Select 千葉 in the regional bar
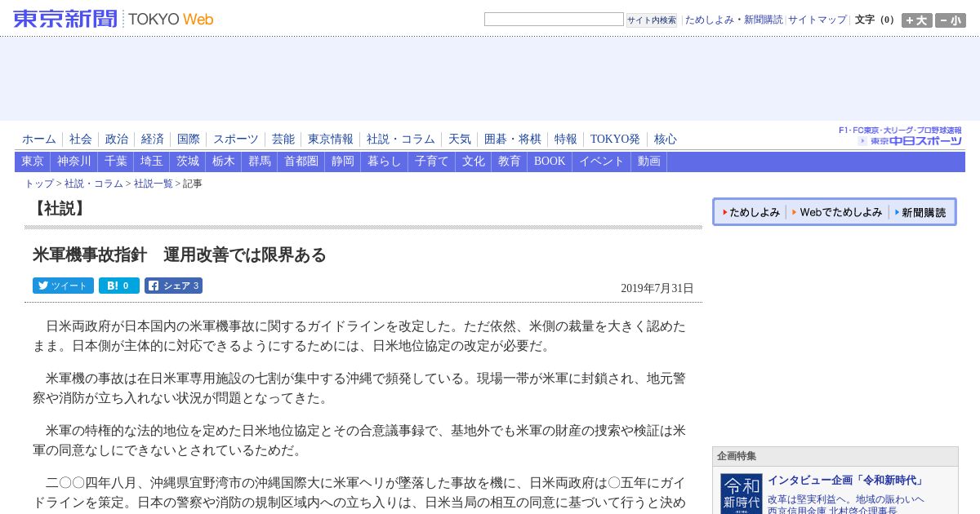 tap(116, 162)
